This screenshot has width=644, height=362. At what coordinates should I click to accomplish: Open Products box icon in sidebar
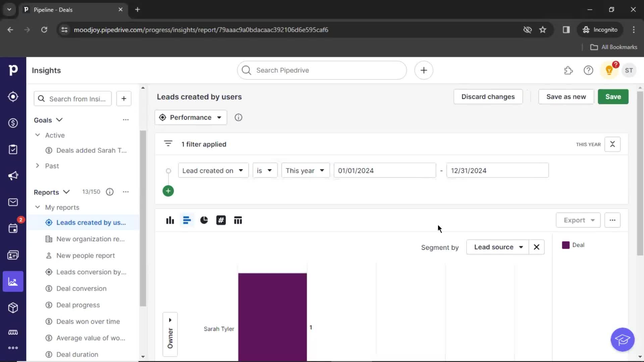pos(13,308)
